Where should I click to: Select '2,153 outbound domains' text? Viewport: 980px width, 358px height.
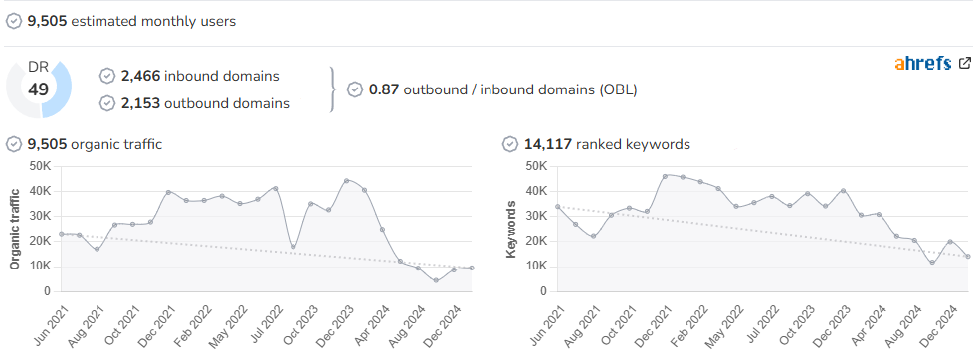click(205, 103)
